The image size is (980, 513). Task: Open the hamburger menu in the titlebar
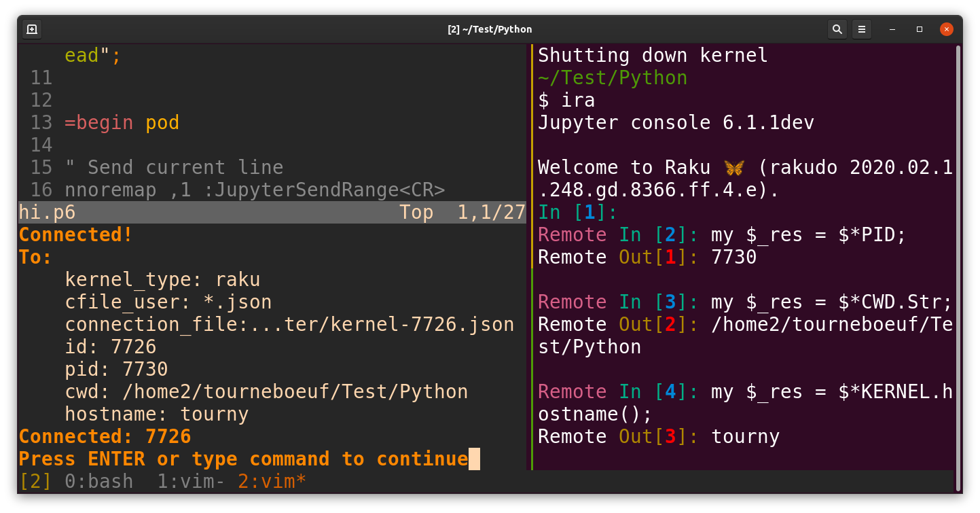point(861,29)
